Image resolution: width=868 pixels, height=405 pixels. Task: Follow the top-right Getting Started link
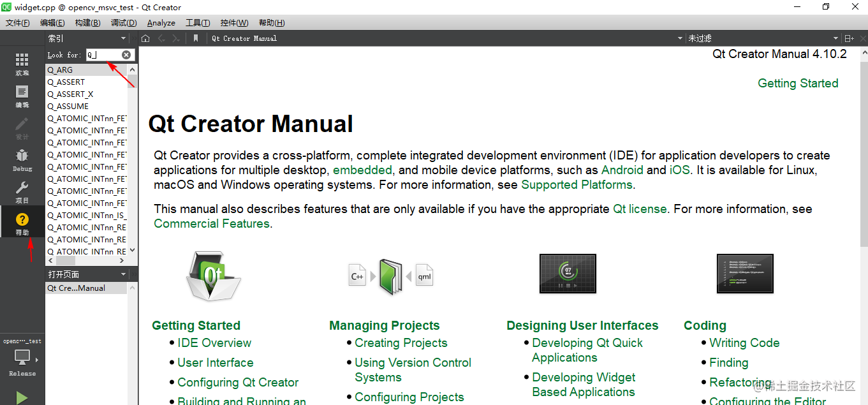(798, 83)
